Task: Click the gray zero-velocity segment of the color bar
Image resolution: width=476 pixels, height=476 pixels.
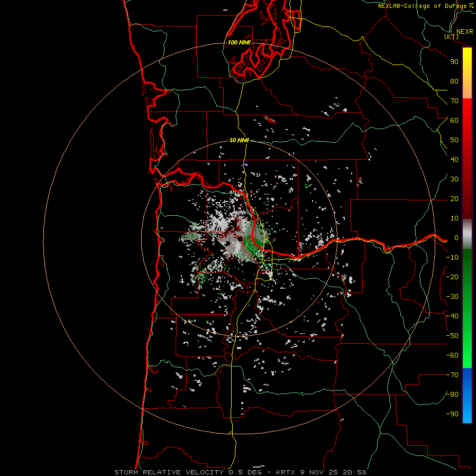Action: coord(467,234)
